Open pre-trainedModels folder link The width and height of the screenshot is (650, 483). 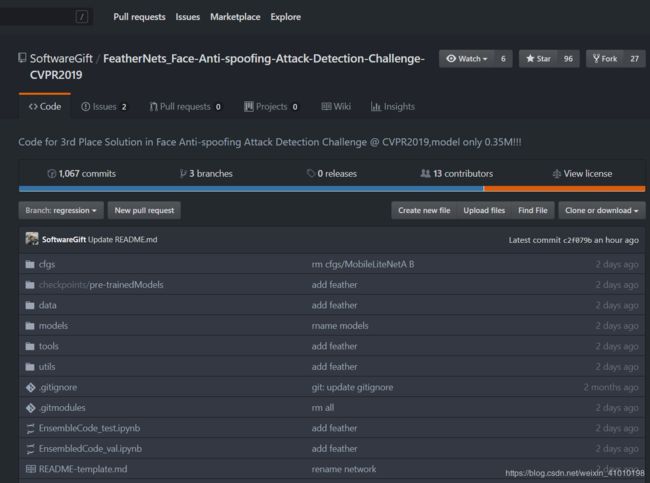[x=126, y=285]
